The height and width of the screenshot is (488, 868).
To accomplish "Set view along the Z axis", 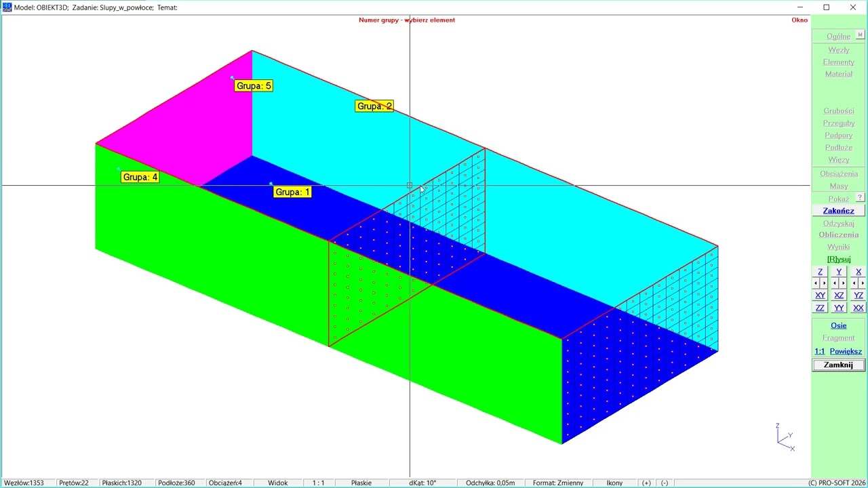I will (820, 272).
